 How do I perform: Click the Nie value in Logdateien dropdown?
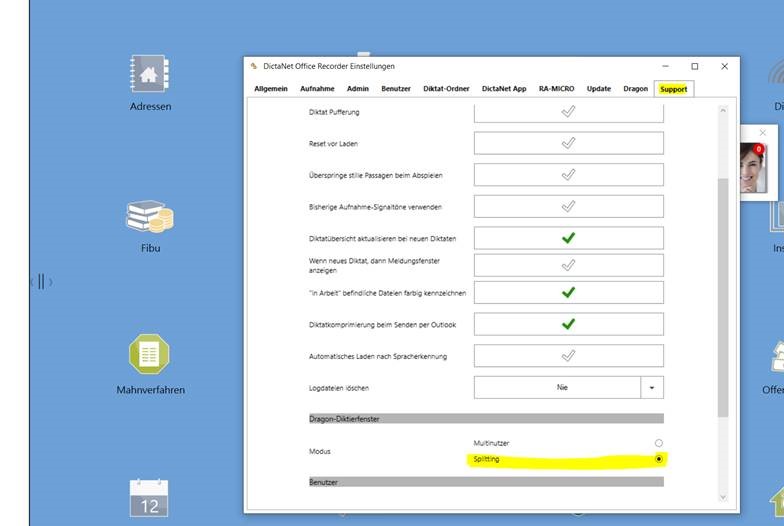(562, 388)
